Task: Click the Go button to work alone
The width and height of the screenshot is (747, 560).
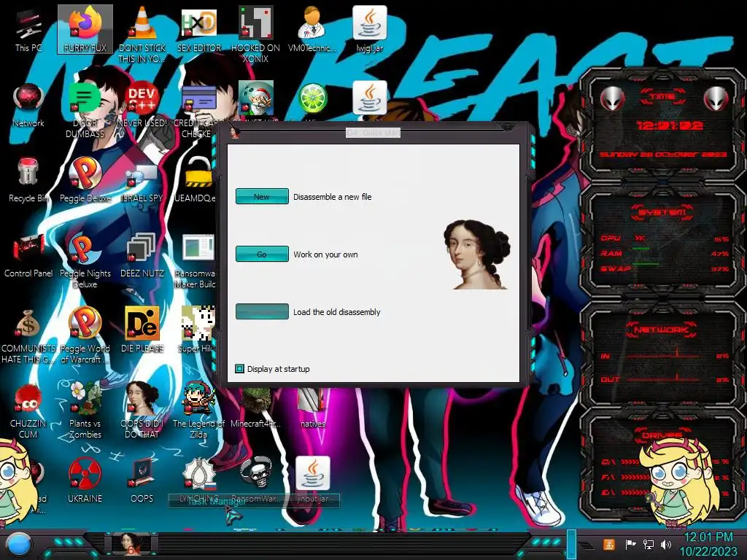Action: click(x=262, y=254)
